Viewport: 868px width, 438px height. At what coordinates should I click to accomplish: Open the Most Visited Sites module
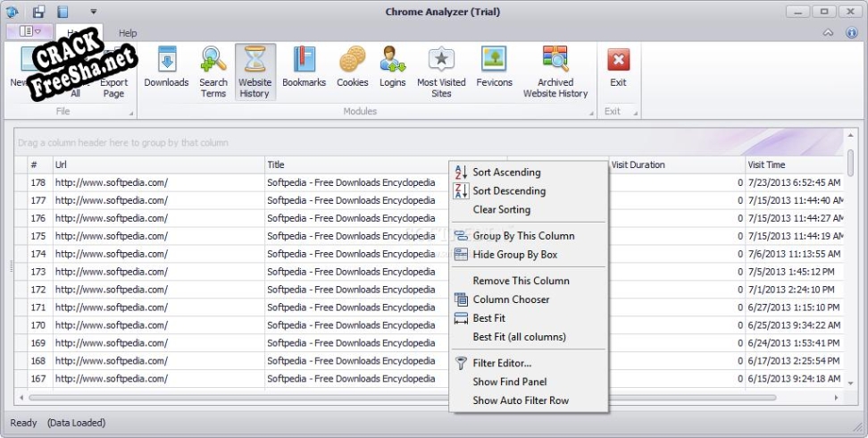441,72
